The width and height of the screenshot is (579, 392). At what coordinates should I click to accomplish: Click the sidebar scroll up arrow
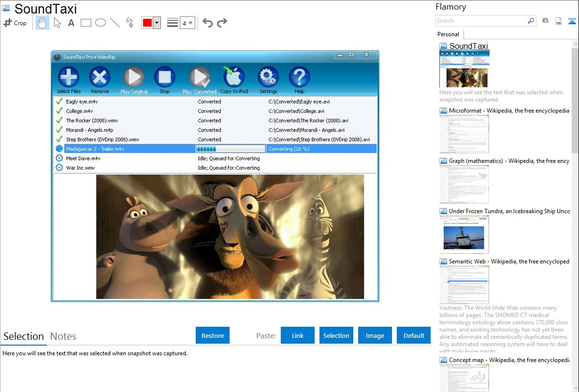575,44
